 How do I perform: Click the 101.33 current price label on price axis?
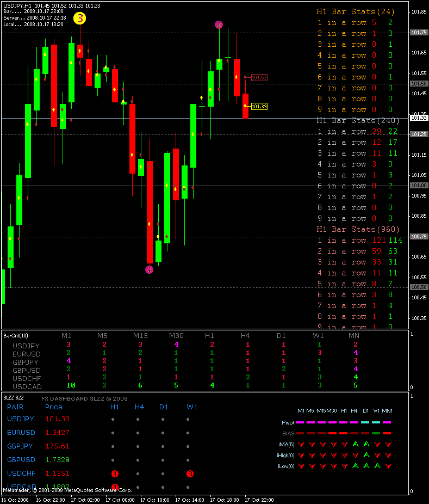[x=419, y=118]
